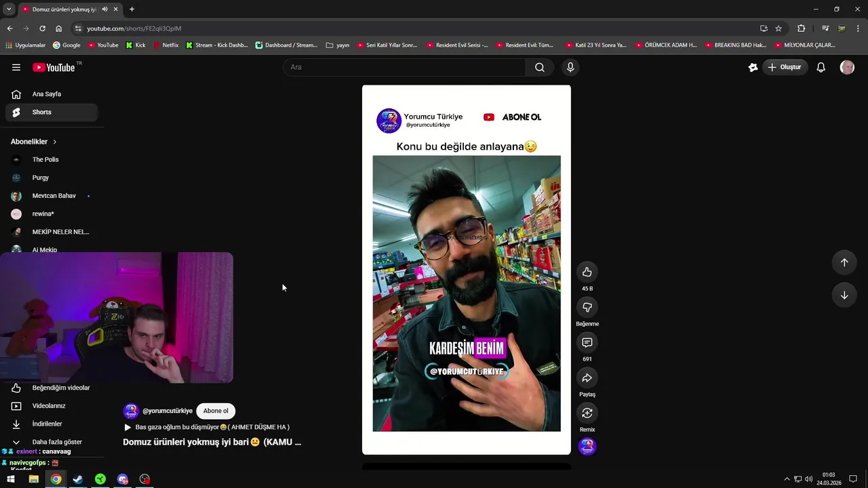The image size is (868, 488).
Task: Dislike the short with thumbs down
Action: click(x=587, y=307)
